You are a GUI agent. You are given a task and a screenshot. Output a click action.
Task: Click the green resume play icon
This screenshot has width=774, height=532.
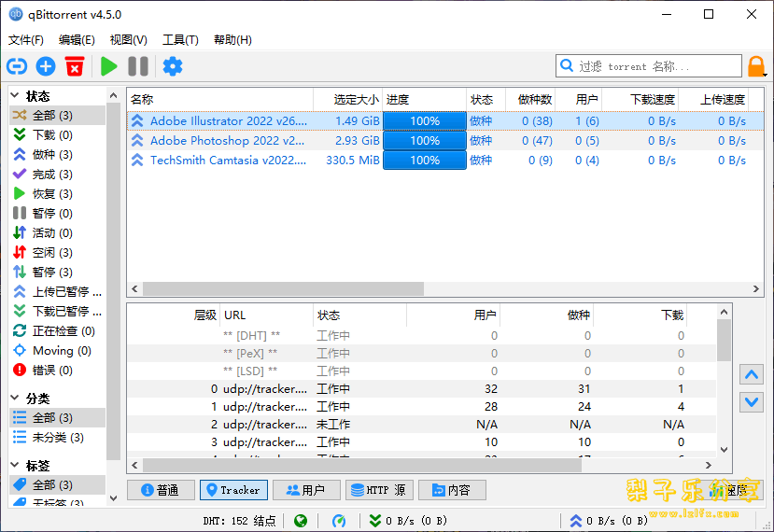[x=108, y=66]
